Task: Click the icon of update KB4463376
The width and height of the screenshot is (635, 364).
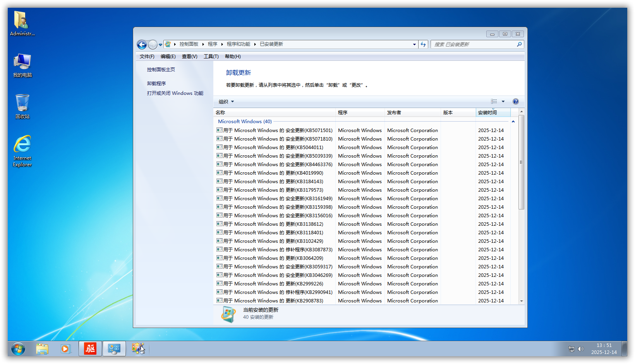Action: coord(220,164)
